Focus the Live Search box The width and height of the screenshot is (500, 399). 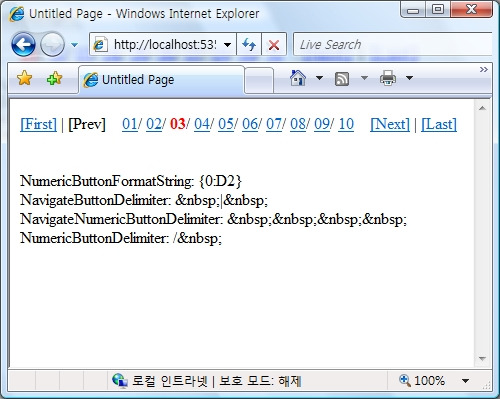(393, 44)
